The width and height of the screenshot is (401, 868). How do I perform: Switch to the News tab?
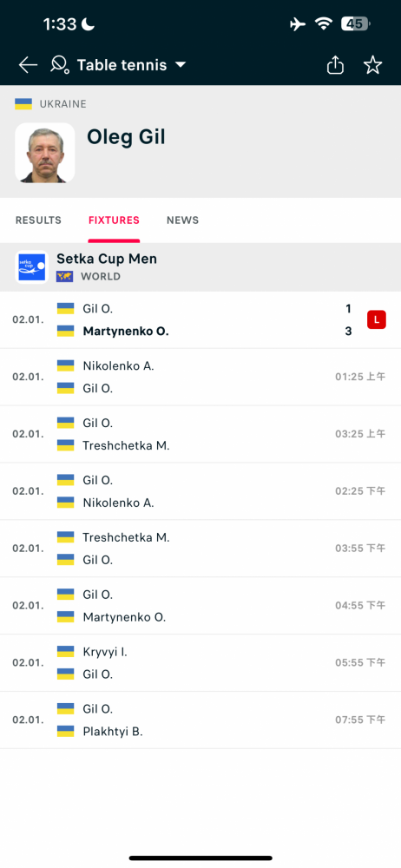click(183, 220)
